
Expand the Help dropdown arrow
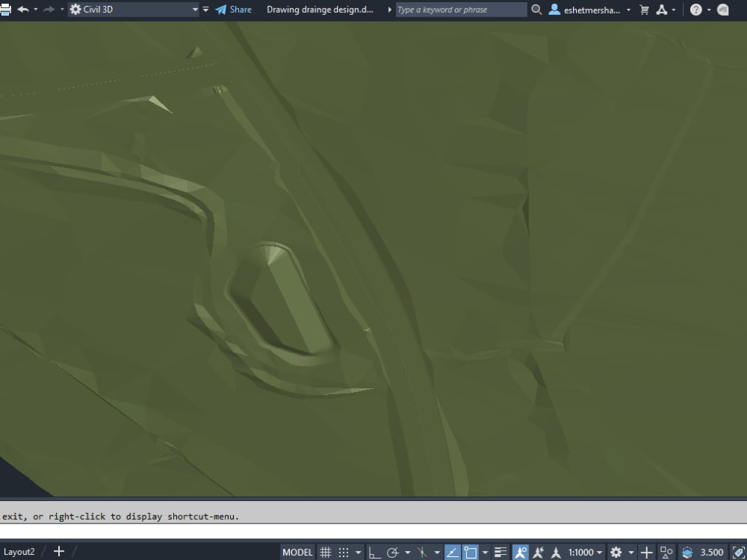coord(709,10)
